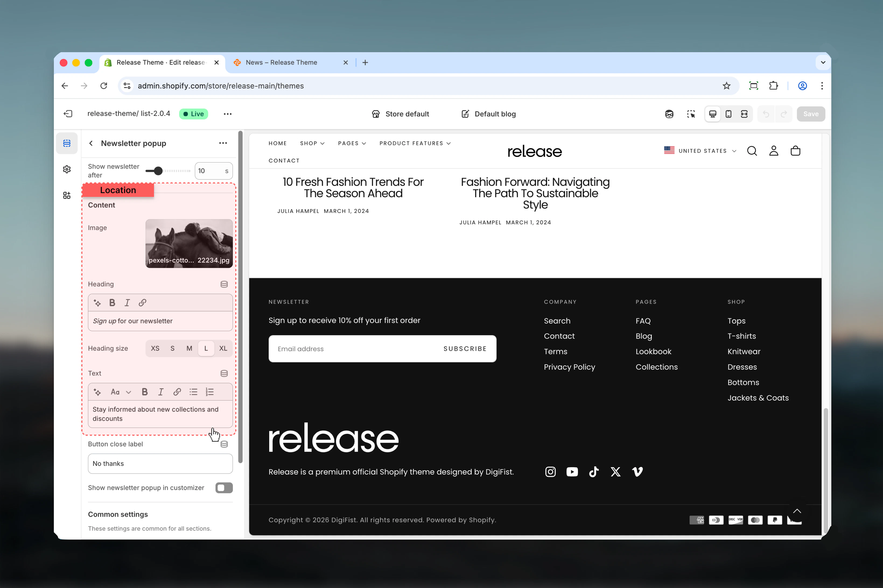This screenshot has height=588, width=883.
Task: Click the AI generate icon in Heading toolbar
Action: point(97,303)
